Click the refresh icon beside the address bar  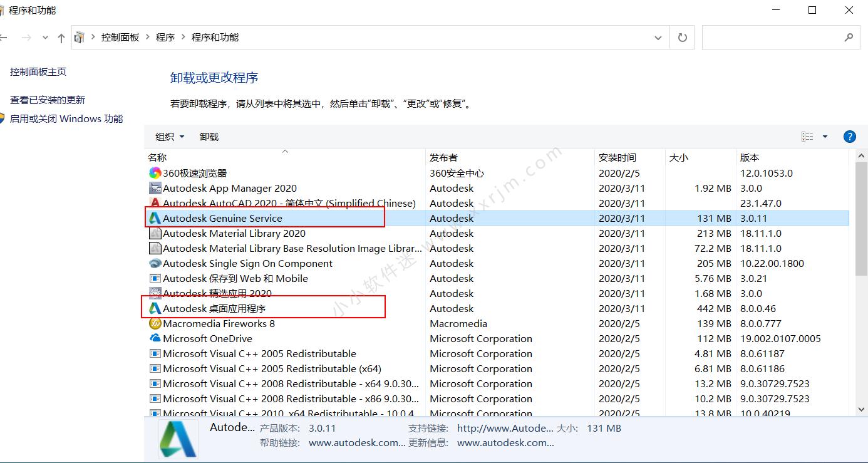682,37
